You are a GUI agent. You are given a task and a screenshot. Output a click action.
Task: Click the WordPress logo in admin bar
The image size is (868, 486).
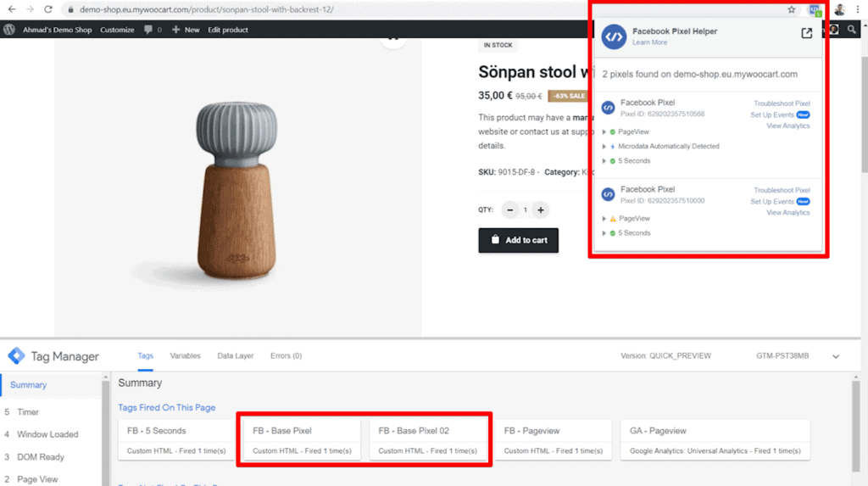coord(8,30)
